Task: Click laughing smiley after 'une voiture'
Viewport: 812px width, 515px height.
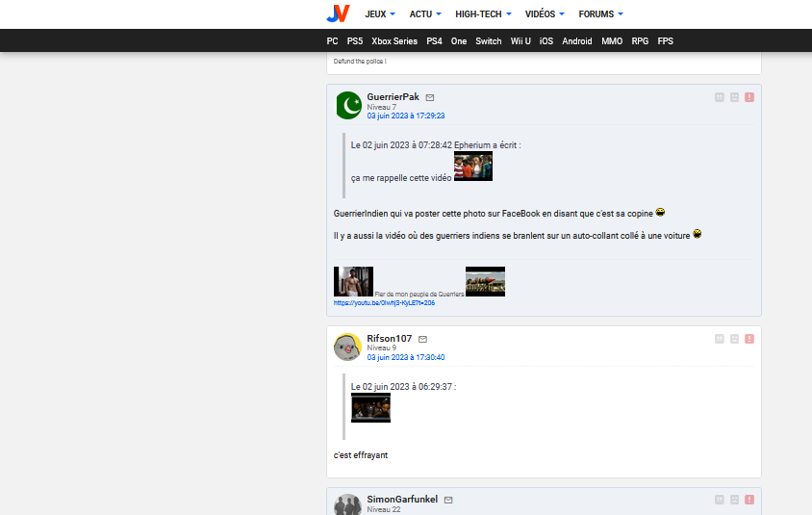Action: coord(698,234)
